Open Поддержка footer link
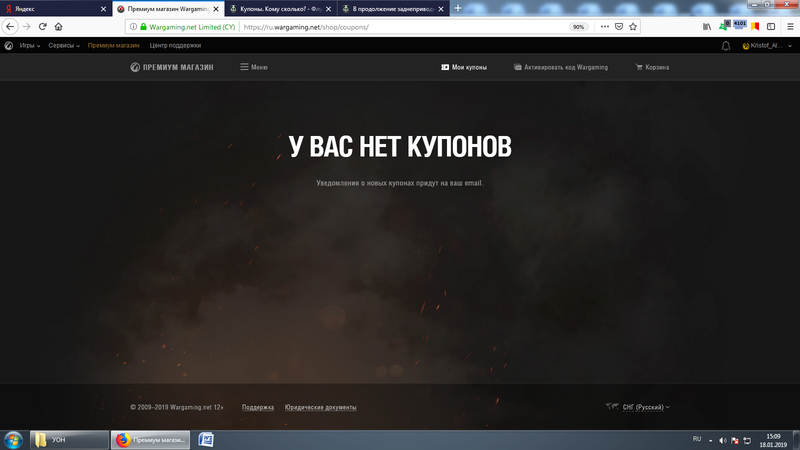This screenshot has width=800, height=450. click(x=258, y=407)
